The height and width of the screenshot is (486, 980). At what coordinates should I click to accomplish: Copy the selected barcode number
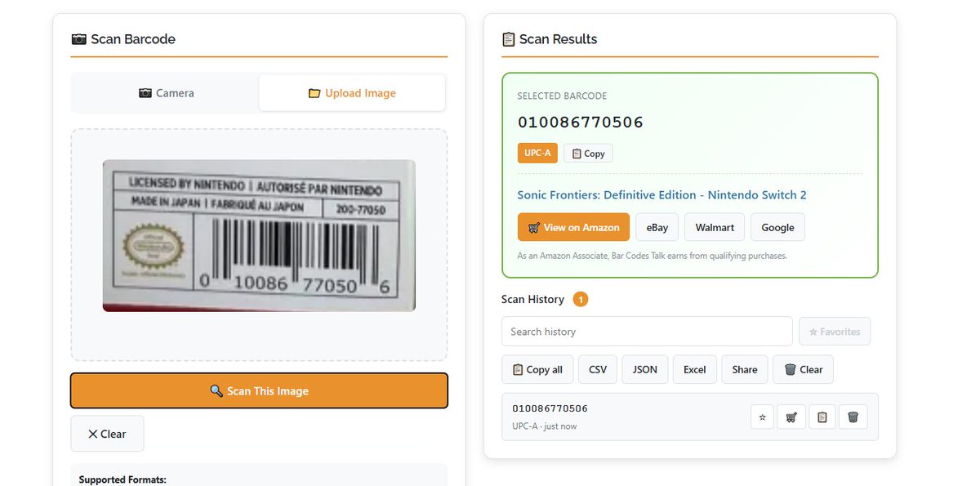588,154
